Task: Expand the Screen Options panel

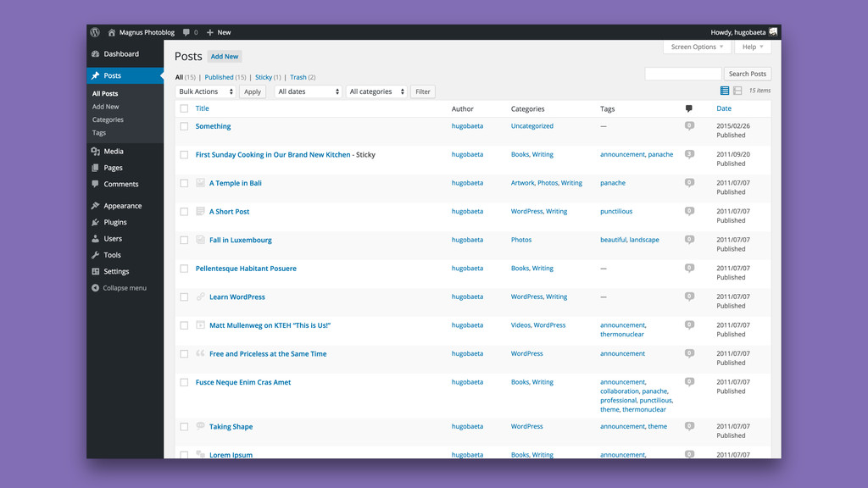Action: pyautogui.click(x=697, y=47)
